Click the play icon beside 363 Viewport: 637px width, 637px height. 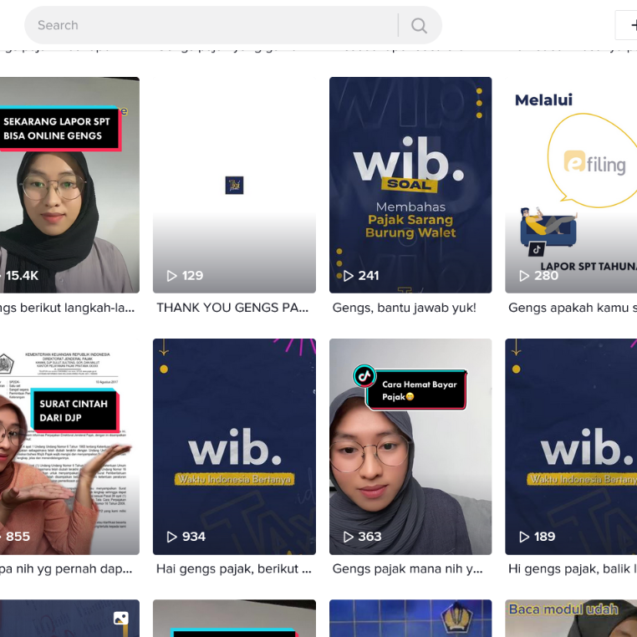coord(348,537)
